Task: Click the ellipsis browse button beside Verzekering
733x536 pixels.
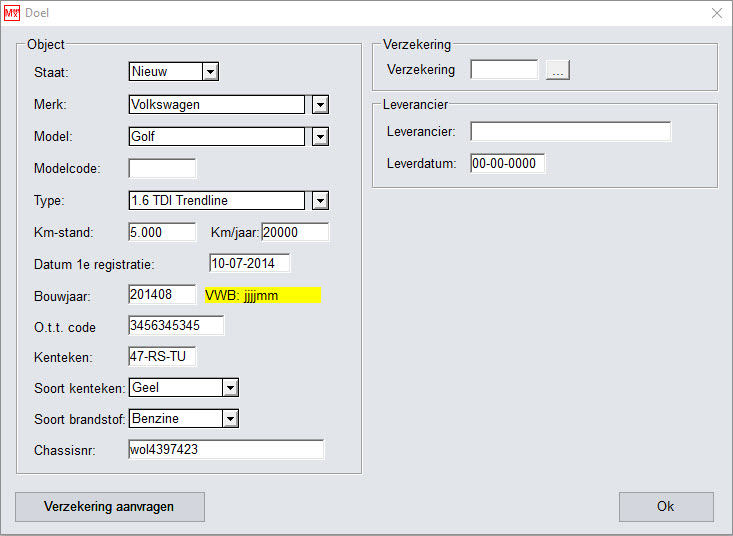Action: click(558, 70)
